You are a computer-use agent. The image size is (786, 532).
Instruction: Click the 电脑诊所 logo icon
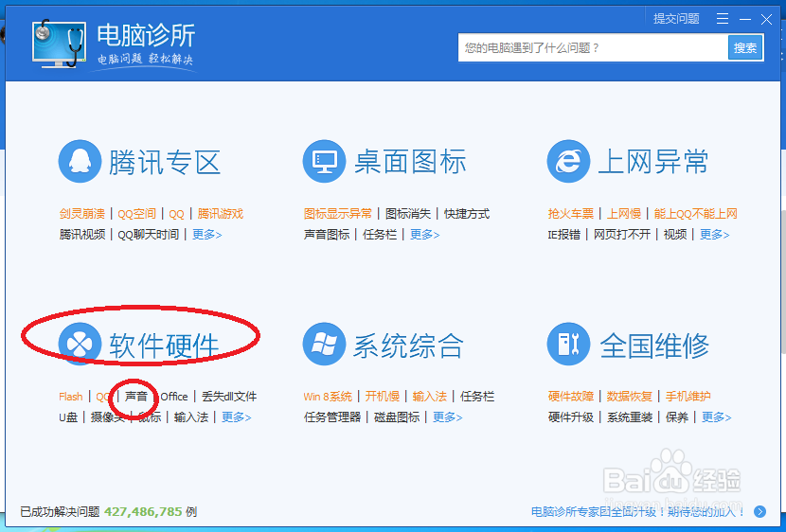59,44
